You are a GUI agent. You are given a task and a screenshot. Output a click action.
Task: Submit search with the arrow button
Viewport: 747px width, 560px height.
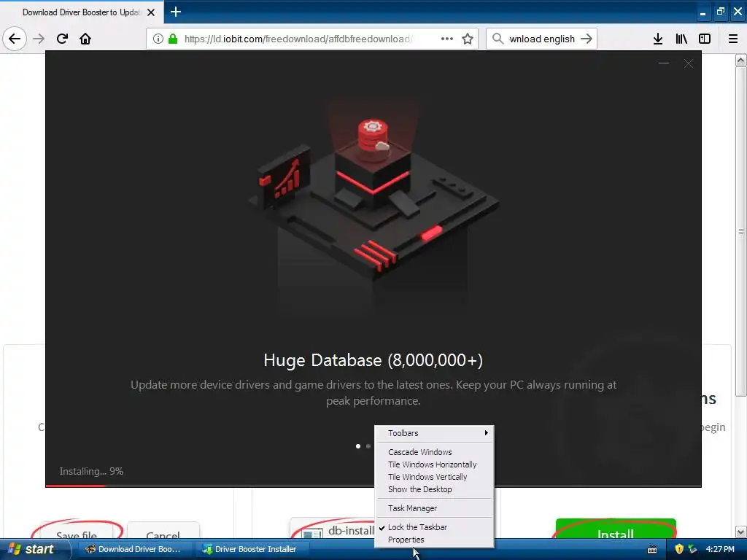pyautogui.click(x=587, y=39)
